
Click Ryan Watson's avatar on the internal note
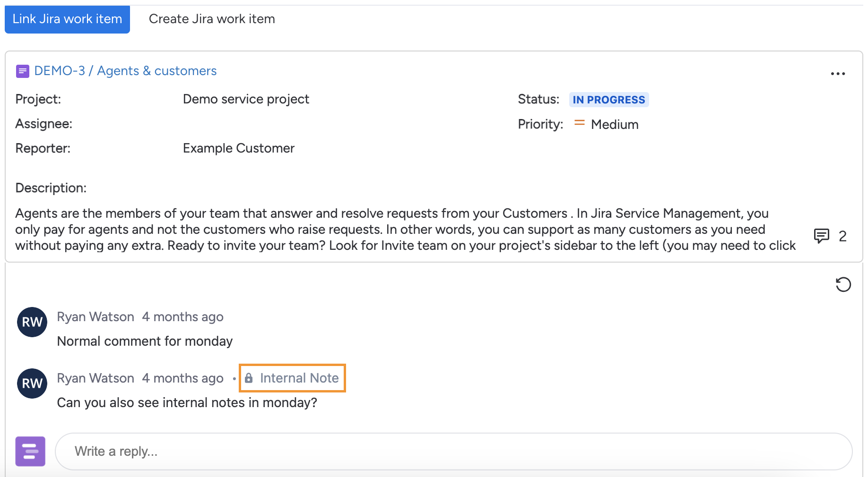coord(32,383)
